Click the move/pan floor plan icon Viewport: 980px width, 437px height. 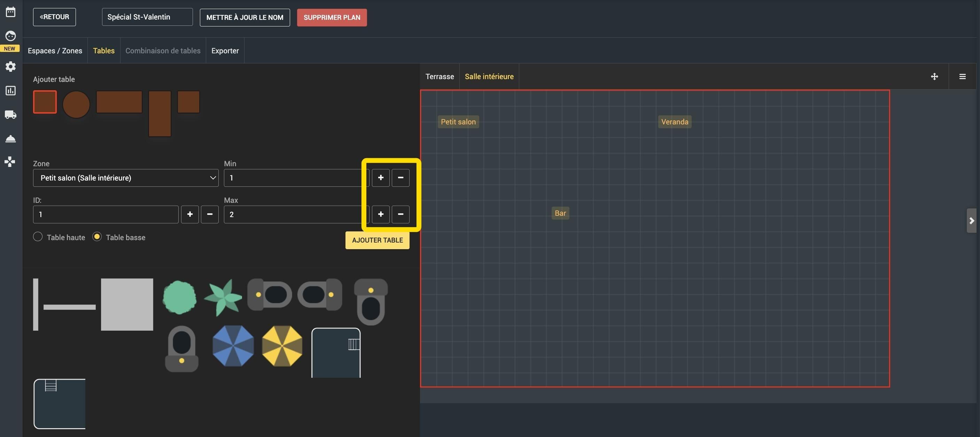click(934, 77)
